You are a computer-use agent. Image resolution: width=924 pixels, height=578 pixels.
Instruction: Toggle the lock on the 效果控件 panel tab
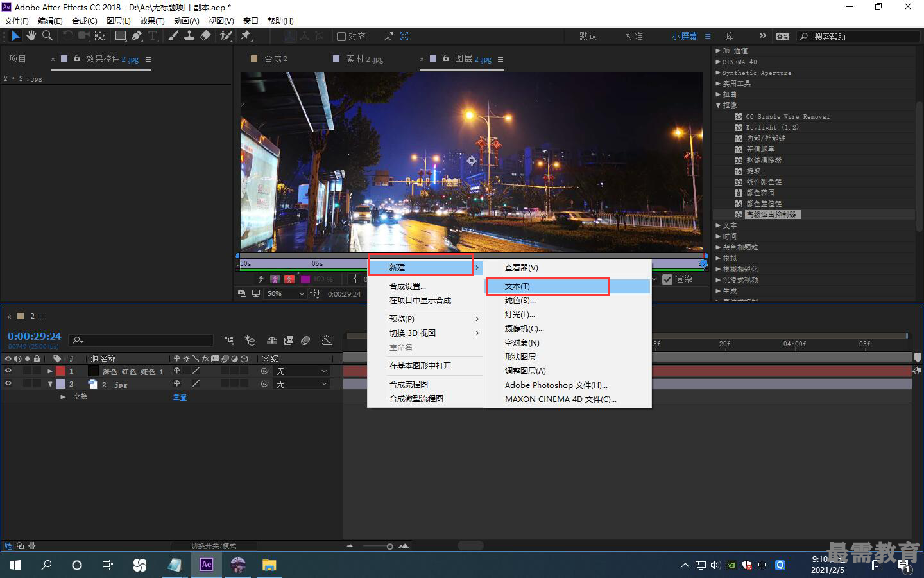(x=77, y=58)
